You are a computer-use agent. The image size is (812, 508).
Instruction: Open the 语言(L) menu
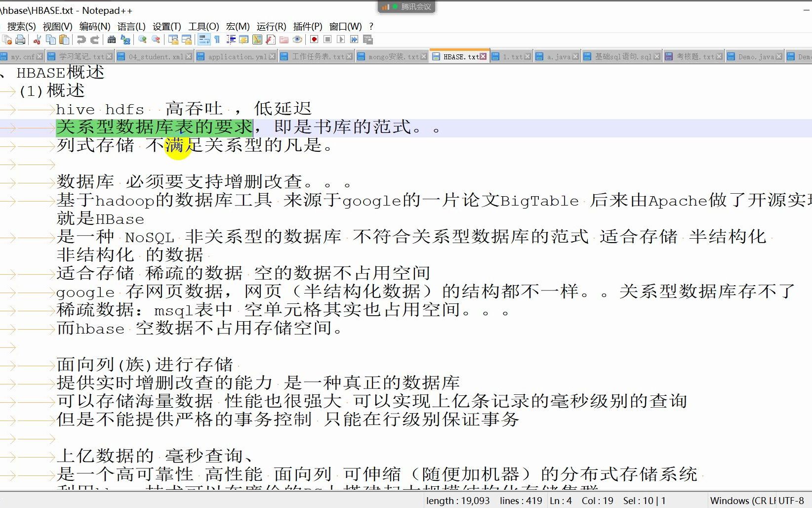131,26
